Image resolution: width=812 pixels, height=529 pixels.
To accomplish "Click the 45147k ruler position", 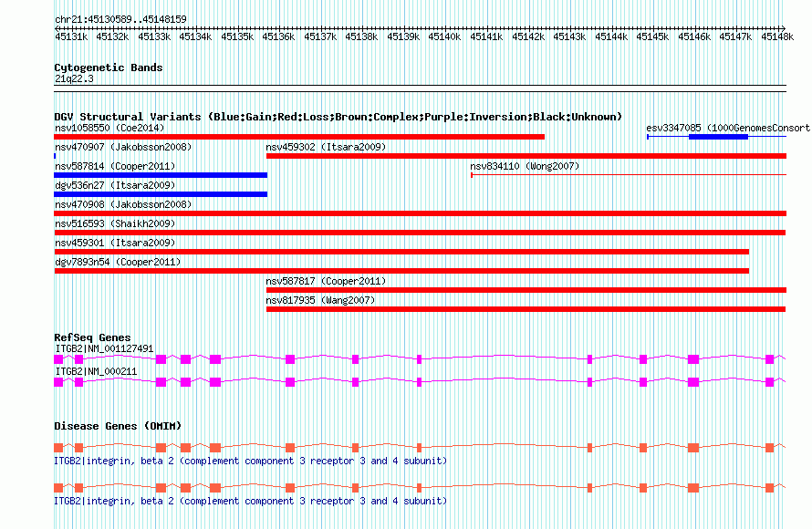I will [736, 36].
